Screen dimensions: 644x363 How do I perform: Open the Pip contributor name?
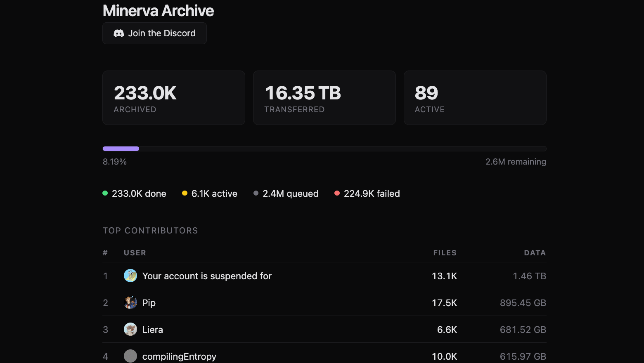[x=149, y=303]
